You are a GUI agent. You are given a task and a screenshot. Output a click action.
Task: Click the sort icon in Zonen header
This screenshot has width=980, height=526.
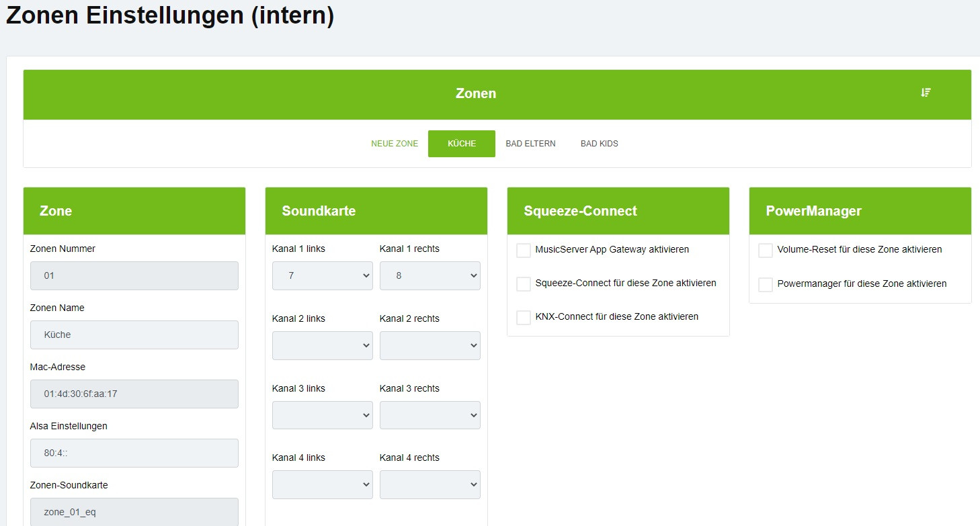pyautogui.click(x=926, y=93)
